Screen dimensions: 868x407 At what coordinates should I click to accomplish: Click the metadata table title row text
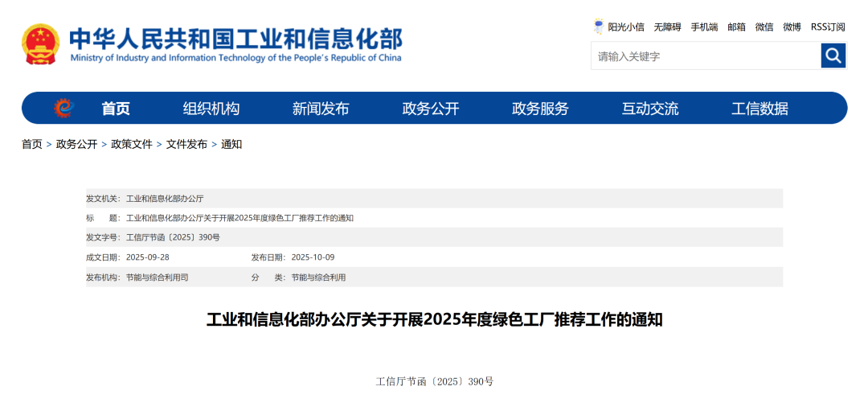coord(240,218)
